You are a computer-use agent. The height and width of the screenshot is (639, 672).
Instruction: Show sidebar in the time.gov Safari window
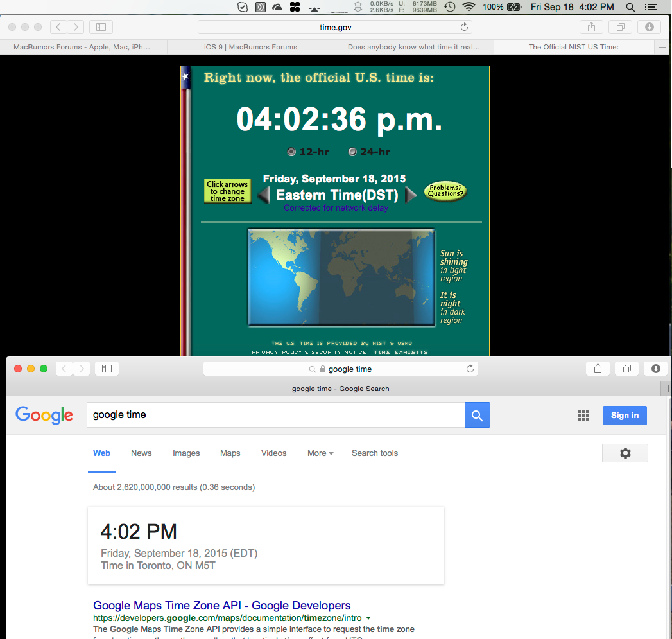pos(101,27)
